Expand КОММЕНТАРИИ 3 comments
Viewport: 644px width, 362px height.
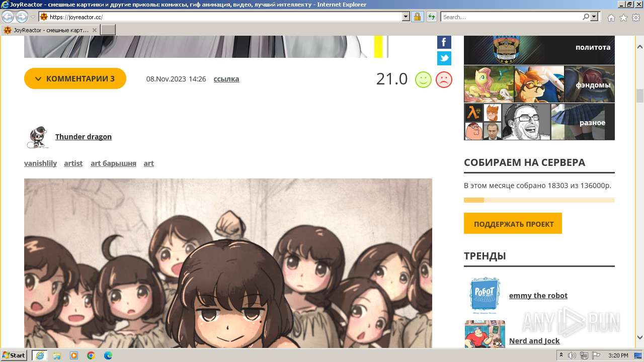[75, 78]
